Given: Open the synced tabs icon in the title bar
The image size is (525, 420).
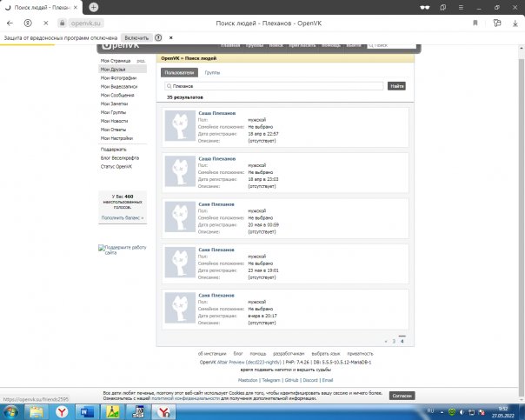Looking at the screenshot, I should point(443,7).
